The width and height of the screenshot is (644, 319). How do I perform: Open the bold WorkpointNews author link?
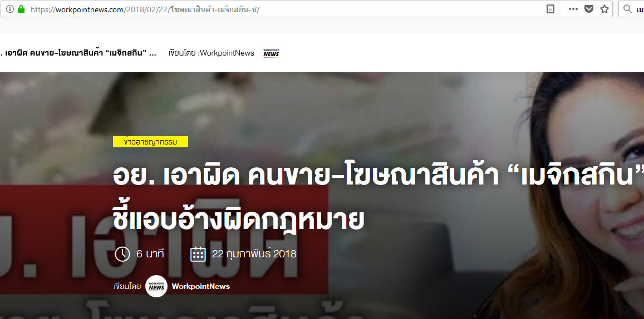[201, 286]
